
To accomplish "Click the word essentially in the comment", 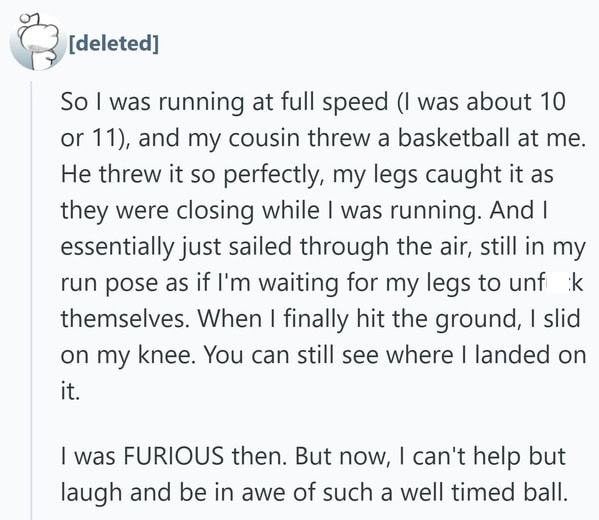I will (118, 247).
